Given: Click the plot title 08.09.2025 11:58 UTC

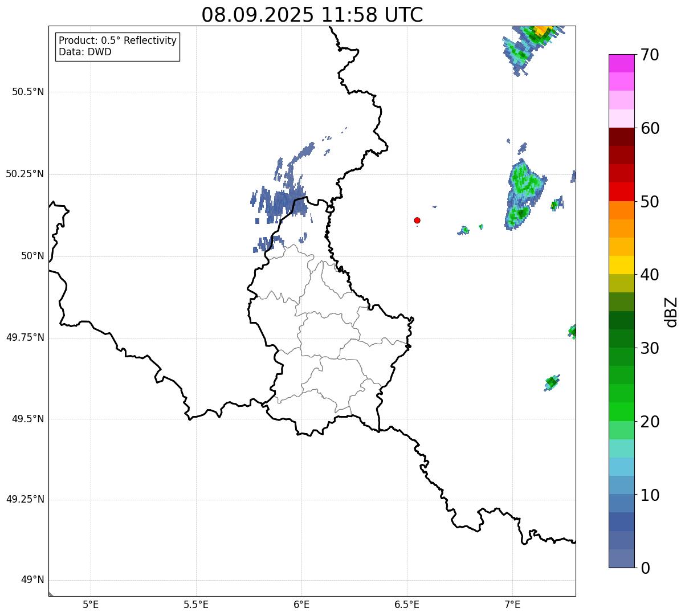Looking at the screenshot, I should pyautogui.click(x=312, y=15).
